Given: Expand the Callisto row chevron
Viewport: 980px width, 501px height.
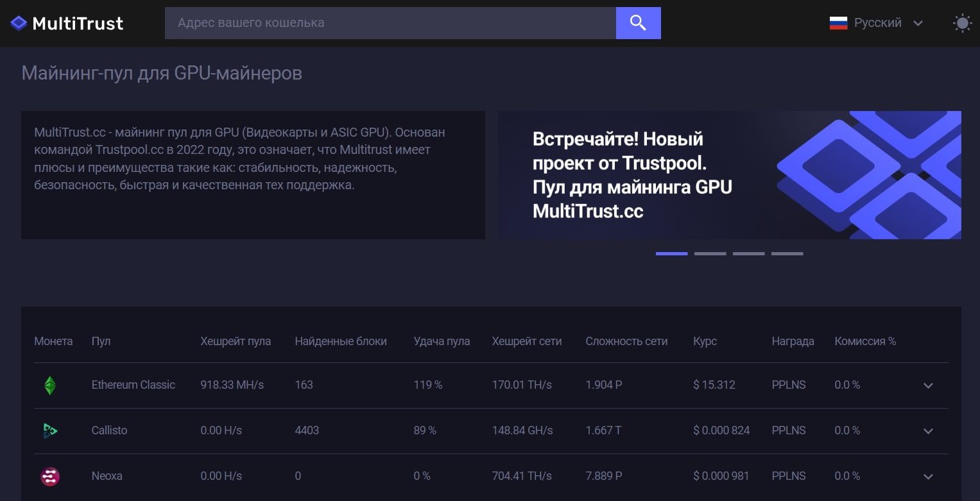Looking at the screenshot, I should click(x=928, y=431).
